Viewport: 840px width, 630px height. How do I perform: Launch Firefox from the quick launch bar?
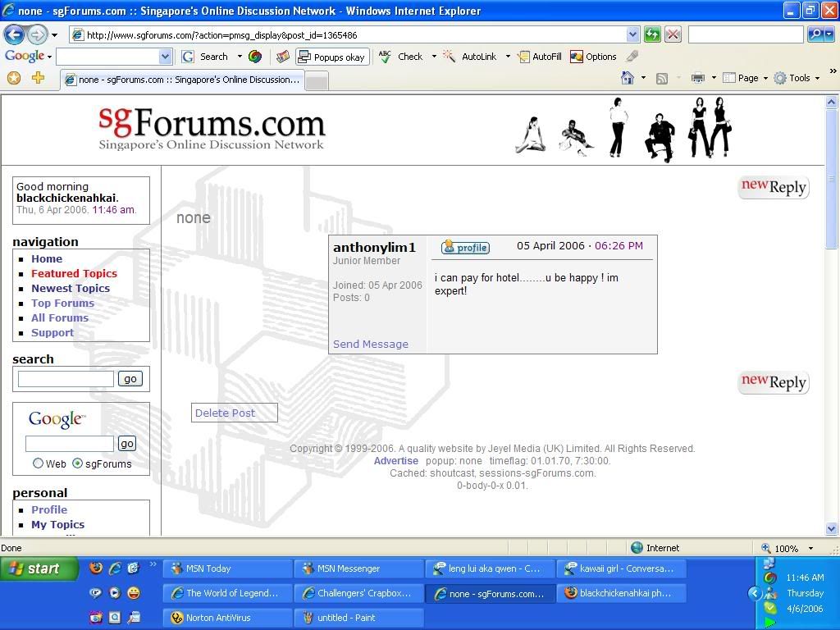(x=96, y=568)
